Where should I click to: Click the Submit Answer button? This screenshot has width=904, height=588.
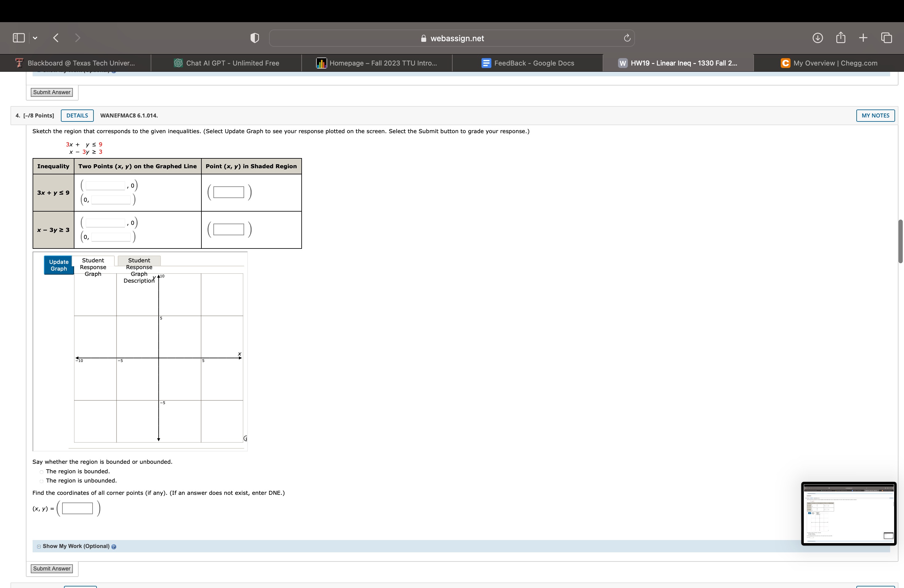pos(52,569)
